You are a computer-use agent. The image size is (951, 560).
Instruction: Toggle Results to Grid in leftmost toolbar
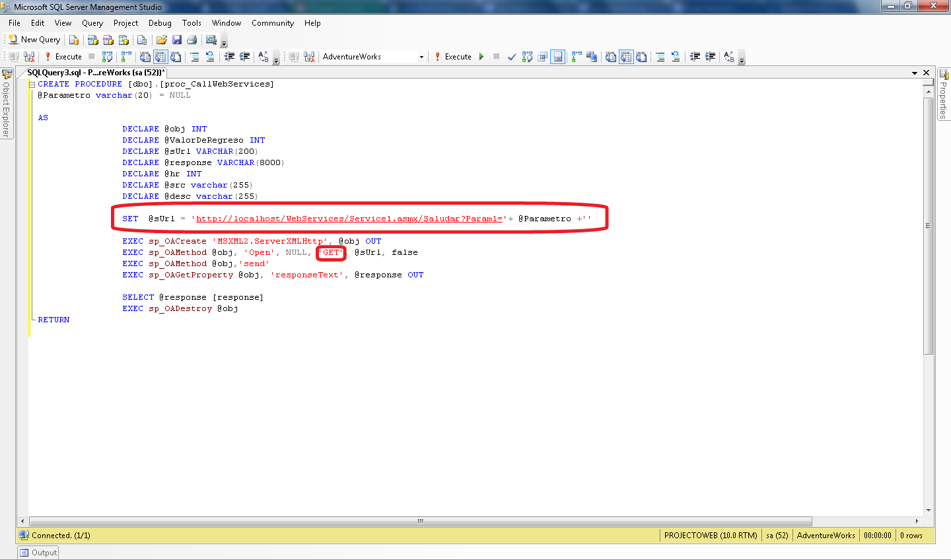(x=160, y=57)
